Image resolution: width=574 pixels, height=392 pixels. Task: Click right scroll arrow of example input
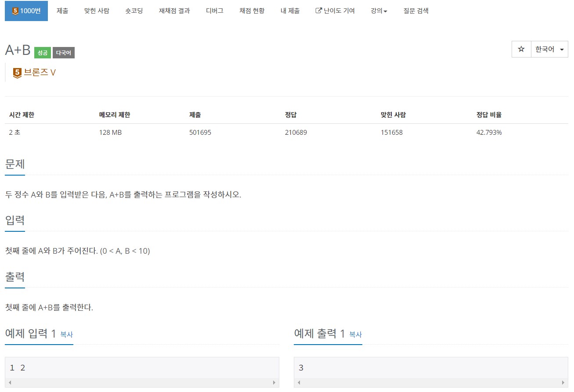tap(274, 383)
